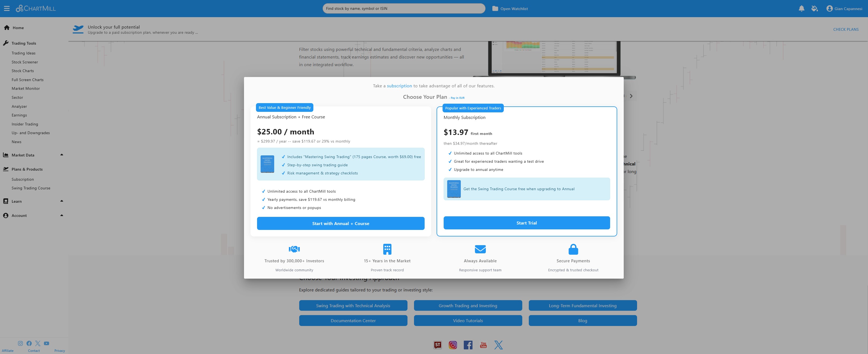Open Facebook icon in sidebar footer
The image size is (868, 354).
(x=29, y=343)
